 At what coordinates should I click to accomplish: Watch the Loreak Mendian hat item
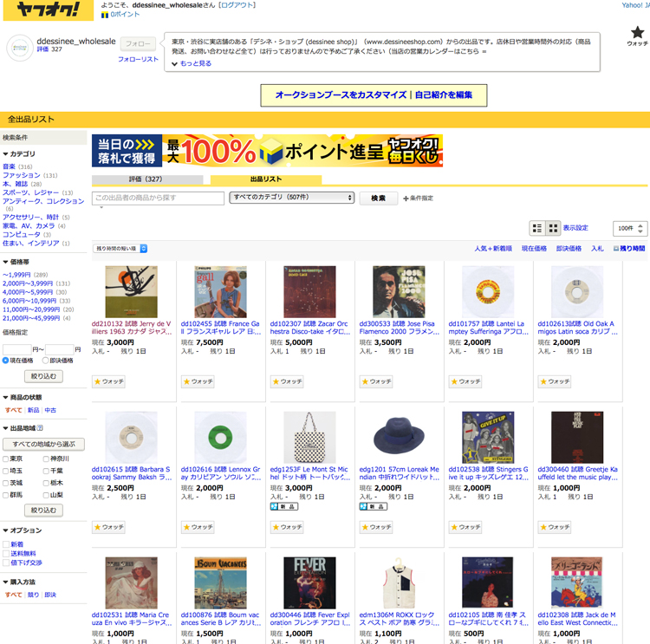tap(376, 527)
